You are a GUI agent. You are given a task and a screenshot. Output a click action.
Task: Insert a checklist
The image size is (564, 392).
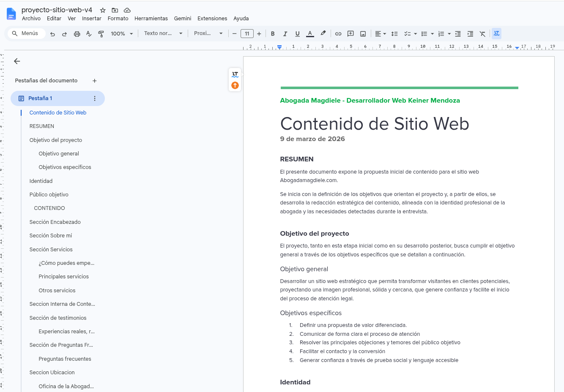coord(407,34)
